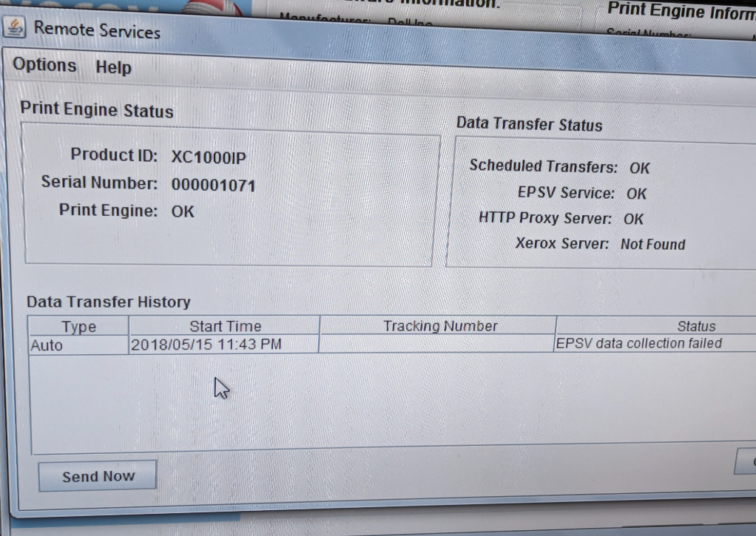
Task: Click the HTTP Proxy Server OK value
Action: (x=633, y=220)
